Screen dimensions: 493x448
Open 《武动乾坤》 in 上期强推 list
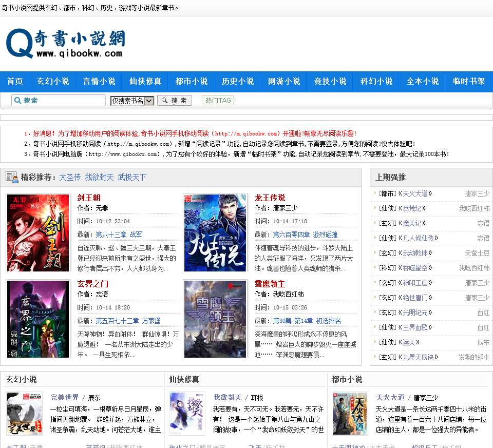[415, 253]
